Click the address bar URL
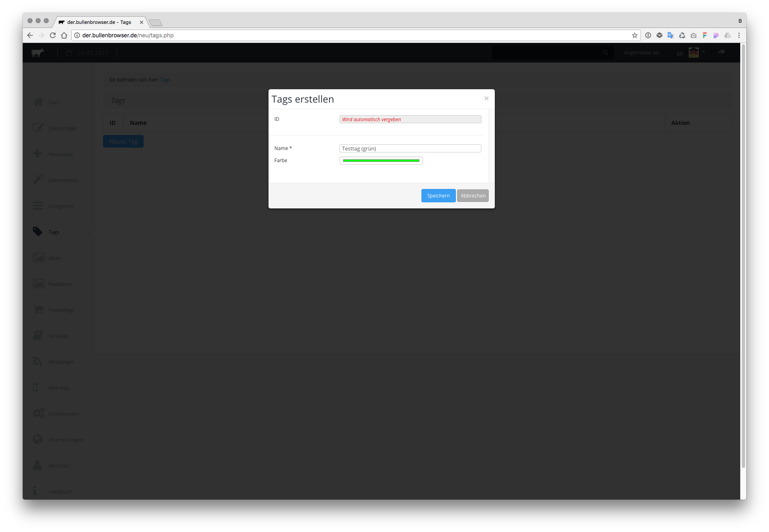 point(128,35)
